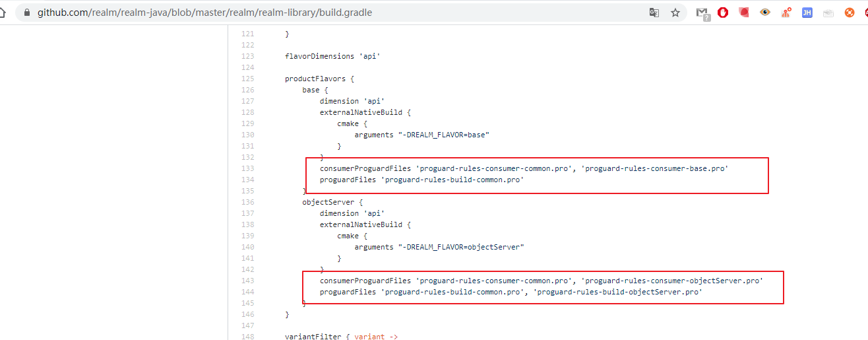
Task: Click the home icon left of address bar
Action: tap(3, 13)
